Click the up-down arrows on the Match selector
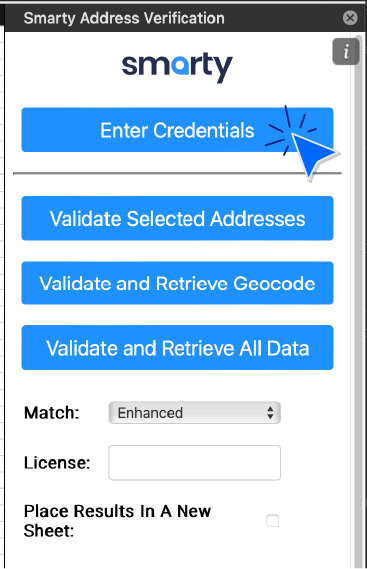367x569 pixels. coord(270,413)
